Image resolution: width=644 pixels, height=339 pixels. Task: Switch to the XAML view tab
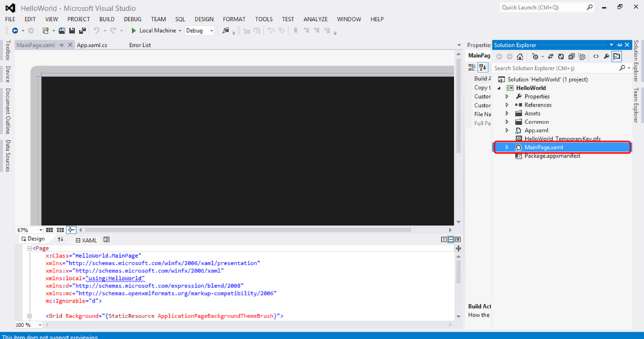[x=86, y=240]
